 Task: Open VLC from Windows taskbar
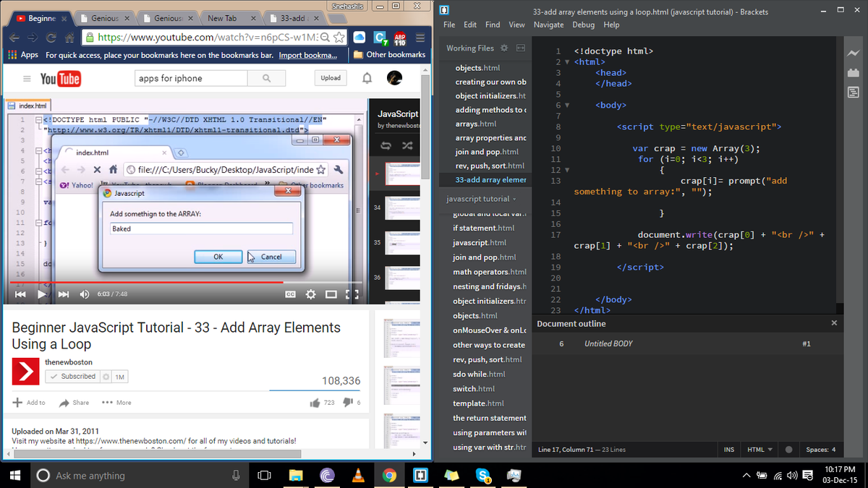point(358,476)
